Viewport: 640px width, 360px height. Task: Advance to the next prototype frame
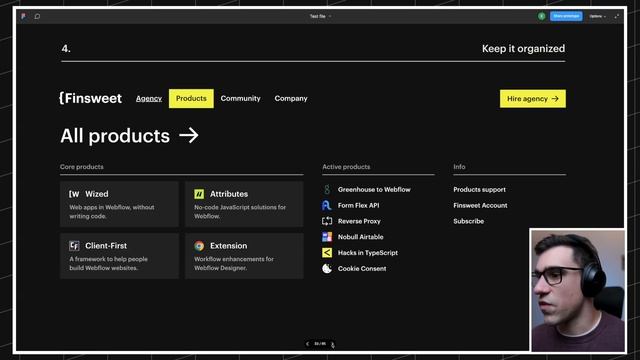(332, 344)
